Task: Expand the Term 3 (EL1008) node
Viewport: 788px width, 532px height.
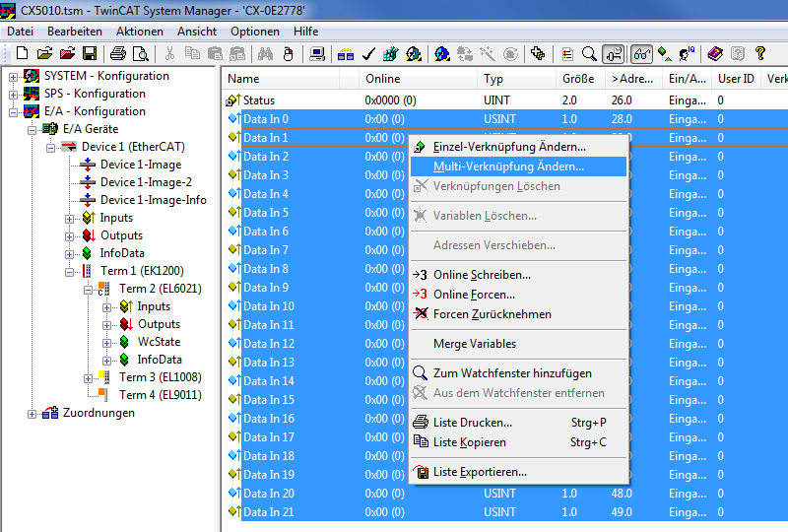Action: 88,378
